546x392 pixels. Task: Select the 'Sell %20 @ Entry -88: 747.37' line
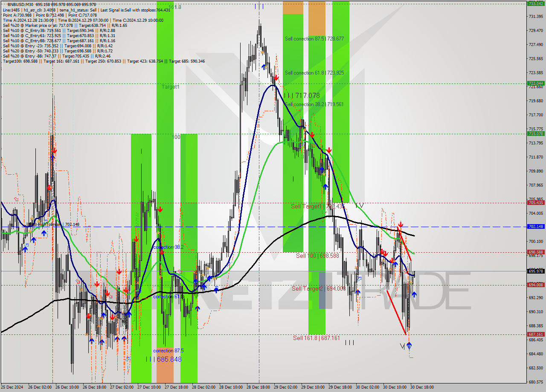pyautogui.click(x=57, y=56)
